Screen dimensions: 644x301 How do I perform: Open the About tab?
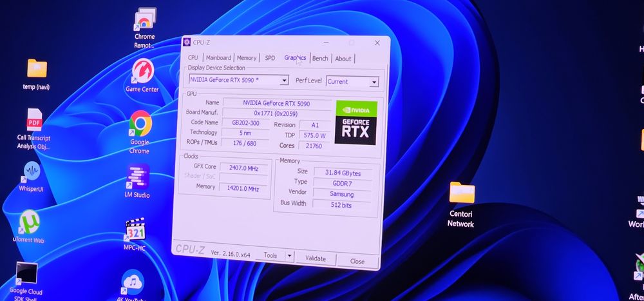click(343, 59)
